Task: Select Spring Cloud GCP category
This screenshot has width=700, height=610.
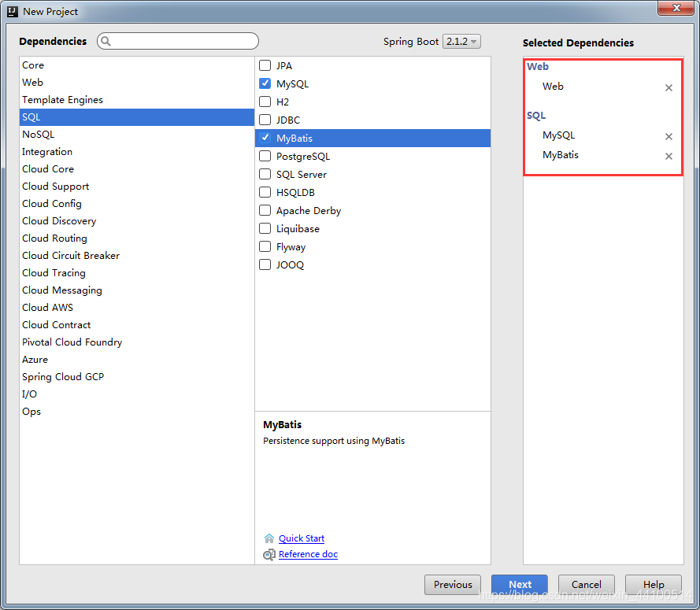Action: click(x=136, y=377)
